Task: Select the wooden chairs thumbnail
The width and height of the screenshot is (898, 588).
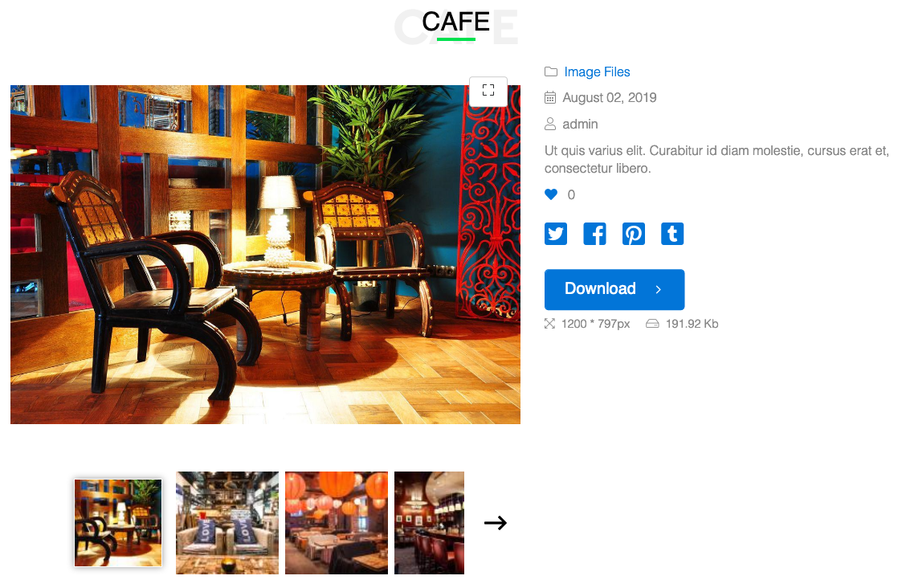Action: click(x=118, y=523)
